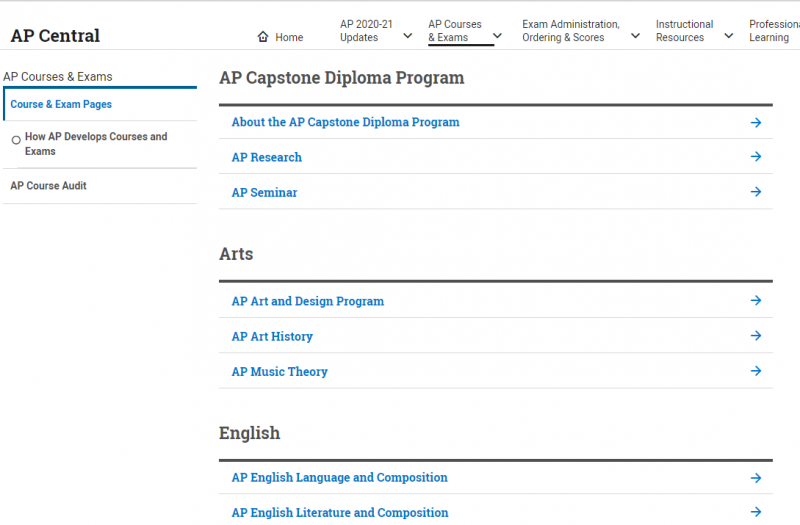This screenshot has width=800, height=525.
Task: Click arrow icon for AP English Language and Composition
Action: tap(756, 478)
